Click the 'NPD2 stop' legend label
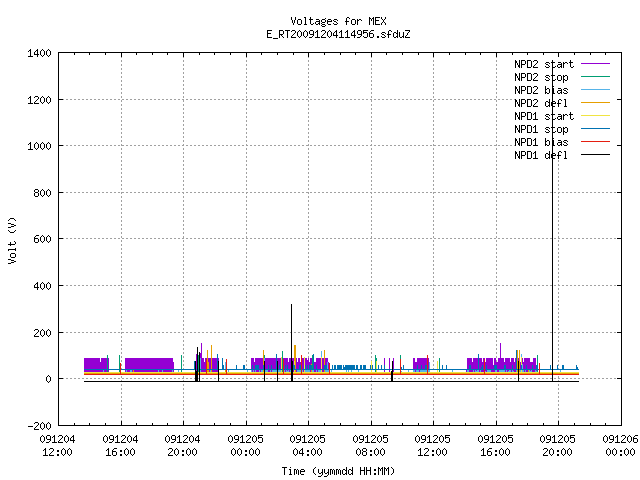Viewport: 640px width, 480px height. [541, 77]
